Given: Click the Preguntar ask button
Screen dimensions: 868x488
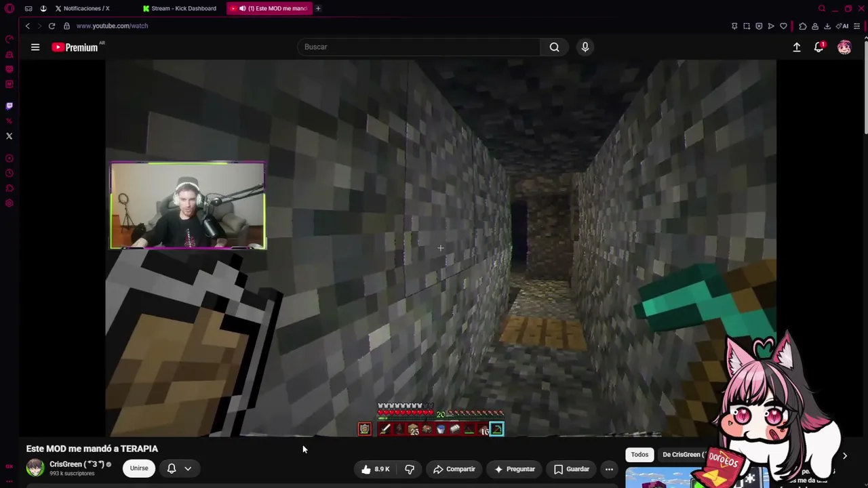Looking at the screenshot, I should pyautogui.click(x=515, y=469).
